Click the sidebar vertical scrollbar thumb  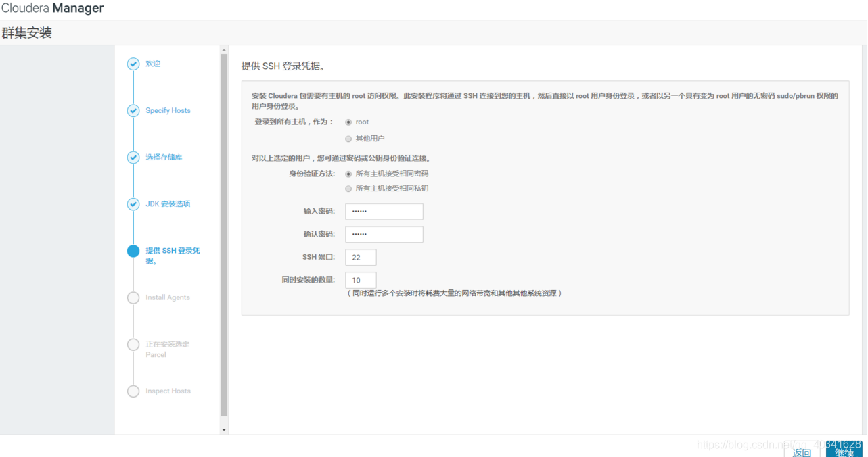coord(224,235)
